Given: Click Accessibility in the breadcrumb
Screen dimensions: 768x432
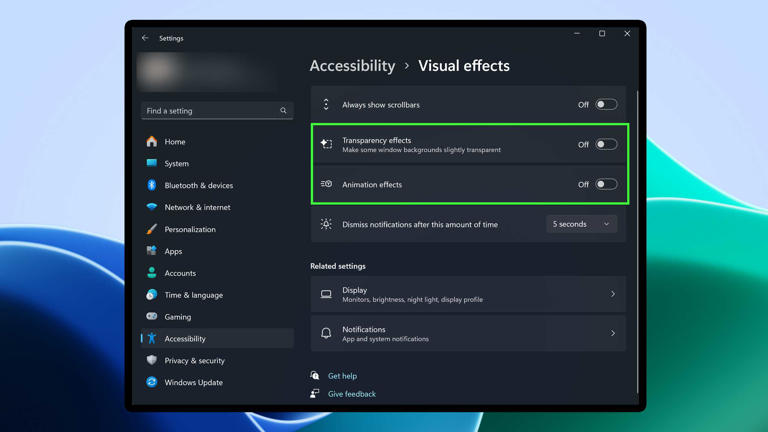Looking at the screenshot, I should point(352,66).
